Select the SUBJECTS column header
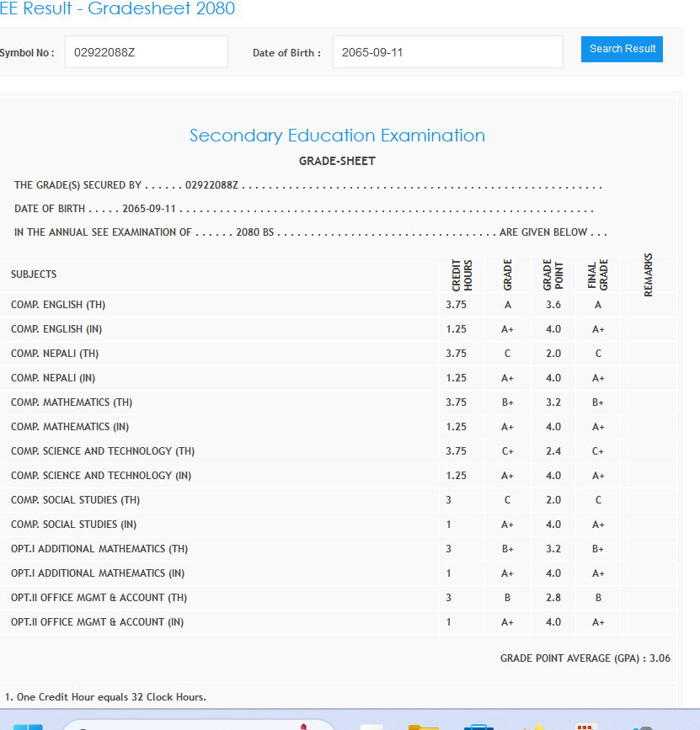Viewport: 700px width, 730px height. pos(34,274)
